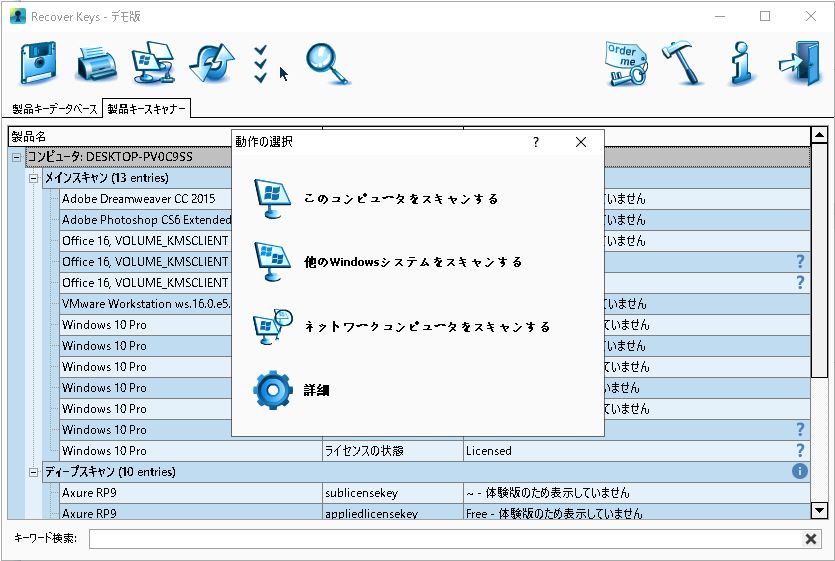Click 'appliedlicensekey' cell text
Image resolution: width=835 pixels, height=561 pixels.
[x=371, y=514]
